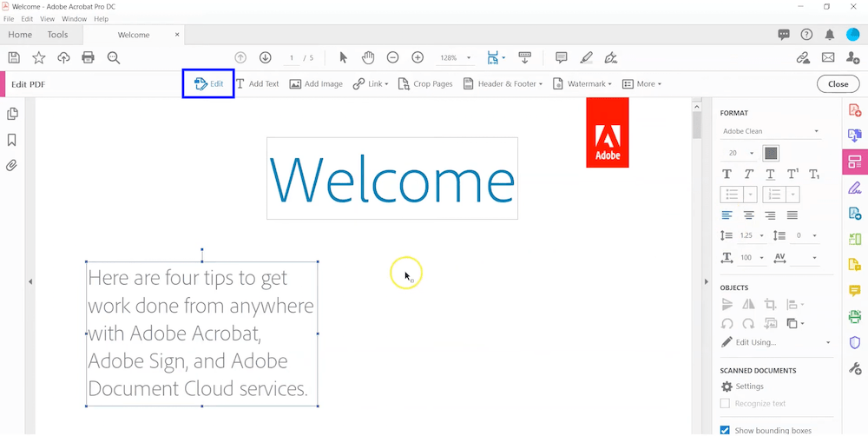
Task: Toggle the superscript text style
Action: click(x=792, y=174)
